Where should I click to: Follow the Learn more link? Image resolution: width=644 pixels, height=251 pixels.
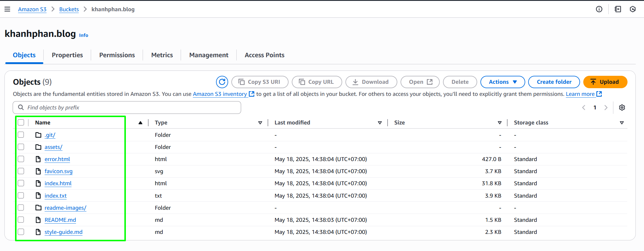(584, 94)
